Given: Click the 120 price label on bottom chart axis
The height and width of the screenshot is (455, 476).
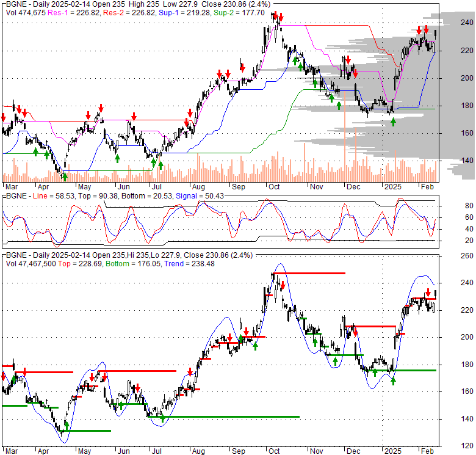Looking at the screenshot, I should tap(467, 446).
